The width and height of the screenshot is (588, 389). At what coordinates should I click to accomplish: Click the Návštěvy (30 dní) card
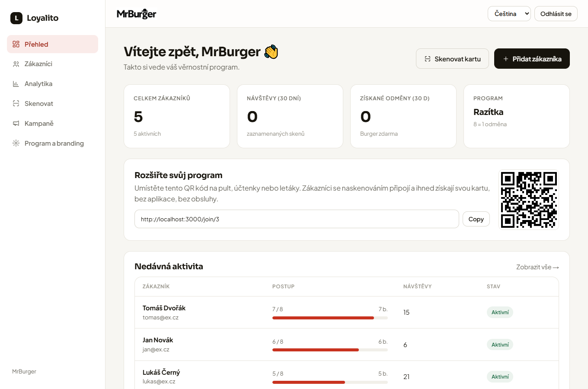(x=290, y=116)
